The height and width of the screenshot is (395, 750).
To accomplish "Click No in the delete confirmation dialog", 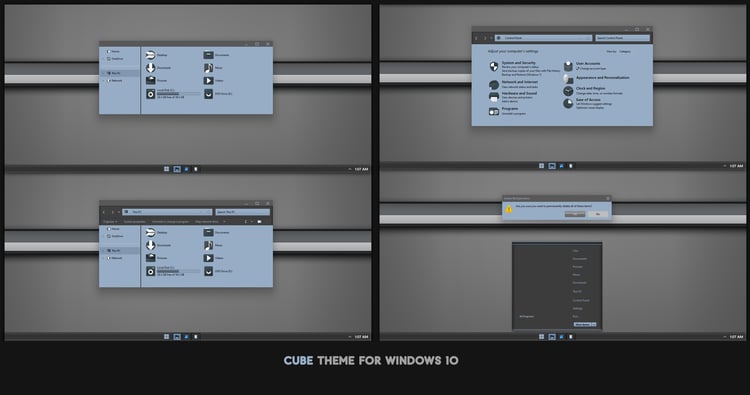I will click(x=597, y=214).
